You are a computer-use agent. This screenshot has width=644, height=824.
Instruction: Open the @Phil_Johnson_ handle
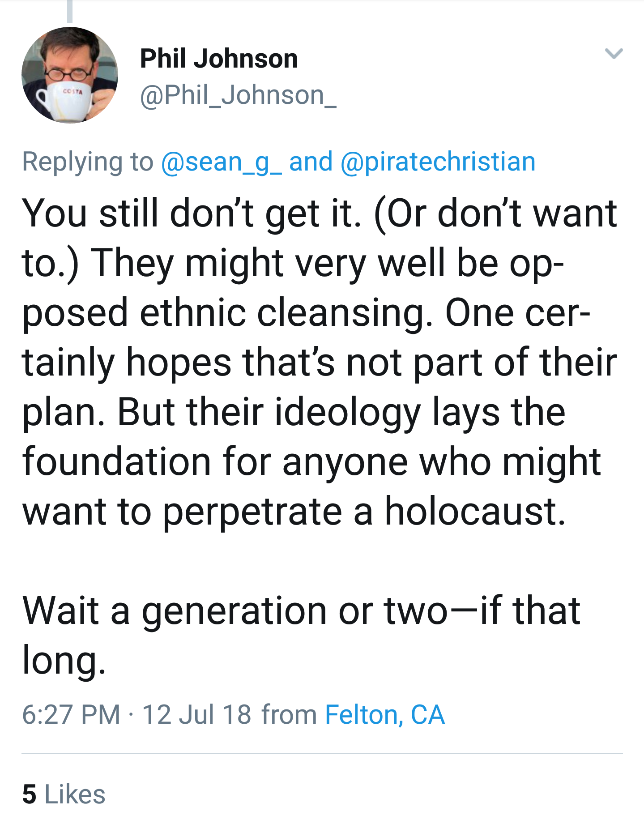(238, 95)
